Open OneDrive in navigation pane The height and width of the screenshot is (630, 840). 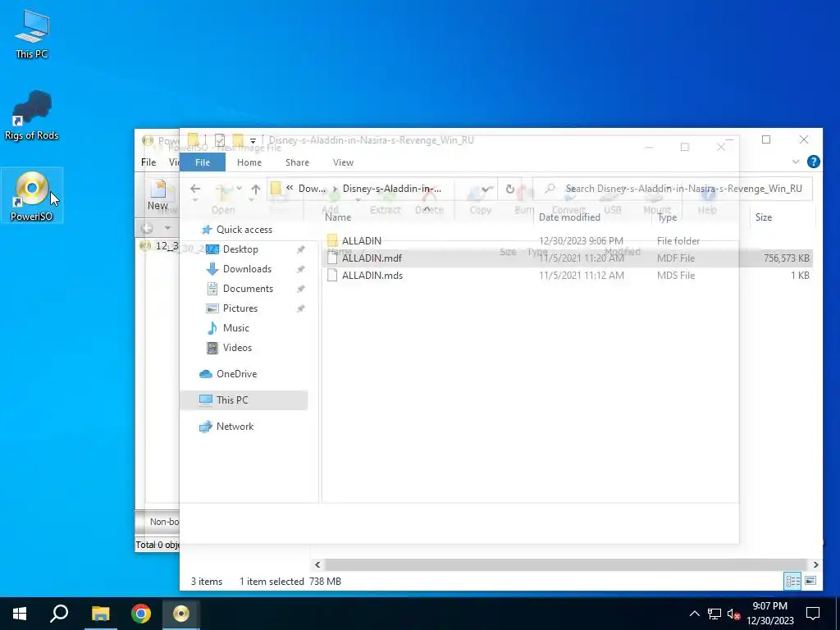pos(236,374)
